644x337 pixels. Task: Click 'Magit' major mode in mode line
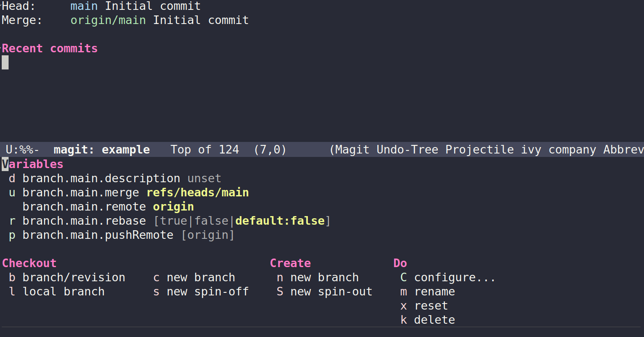352,150
